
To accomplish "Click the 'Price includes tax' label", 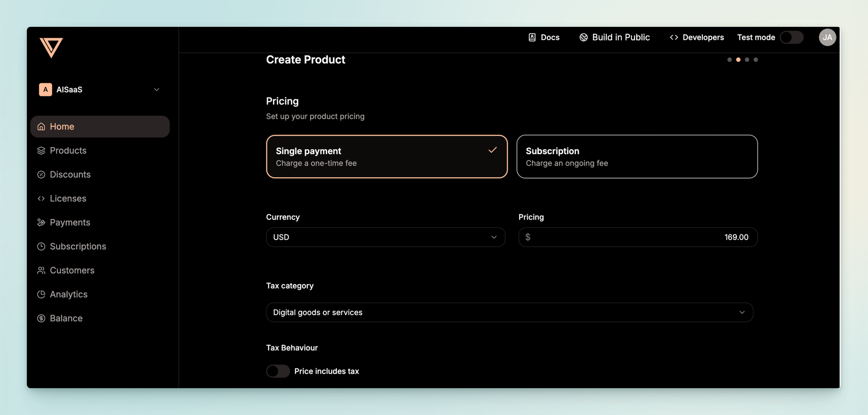I will coord(326,371).
